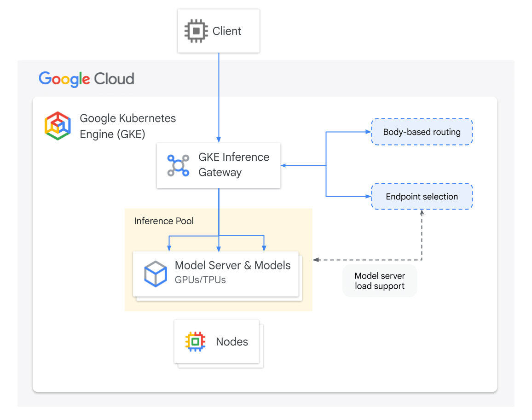Select the GPUs/TPUs subtitle
Viewport: 532px width, 420px height.
coord(200,280)
